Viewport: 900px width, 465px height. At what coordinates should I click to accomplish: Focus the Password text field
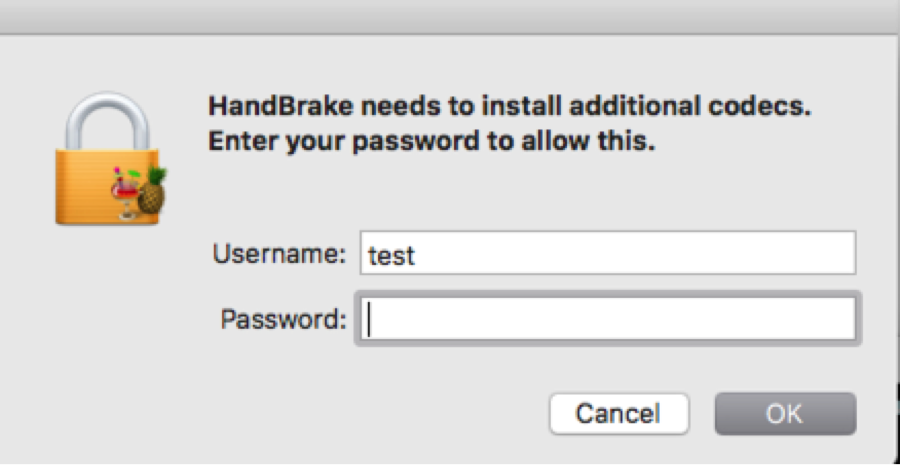608,319
